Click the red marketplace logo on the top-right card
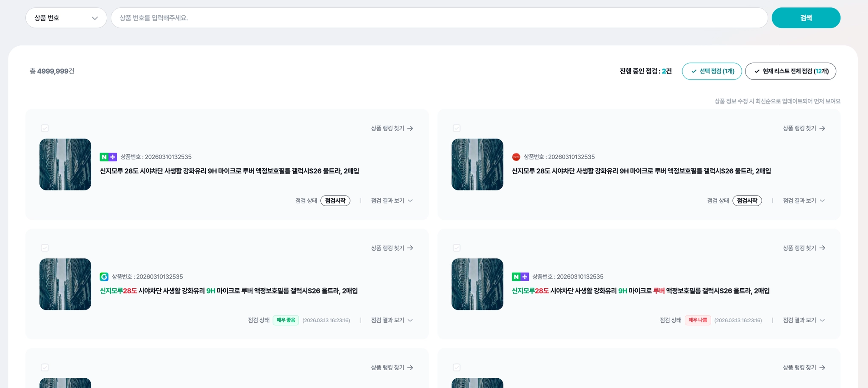This screenshot has height=388, width=868. coord(516,157)
